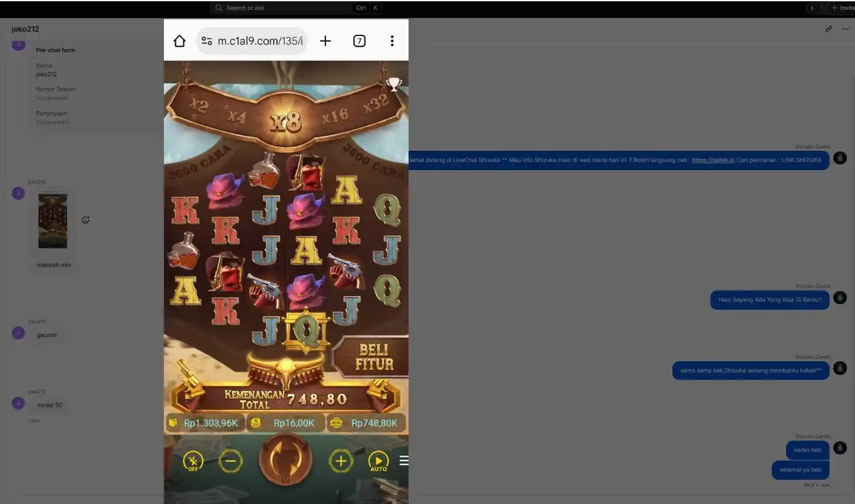The height and width of the screenshot is (504, 855).
Task: Click agent avatar beside "keren beb"
Action: (x=839, y=448)
